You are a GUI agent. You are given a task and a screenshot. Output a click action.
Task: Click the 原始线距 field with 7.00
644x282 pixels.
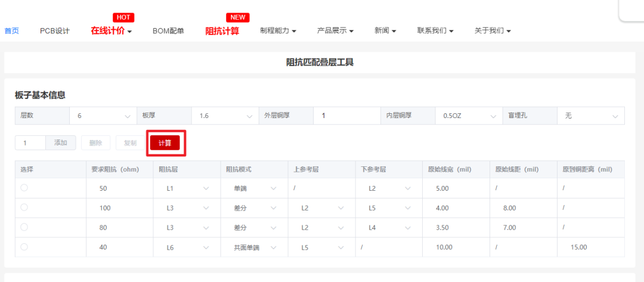524,227
